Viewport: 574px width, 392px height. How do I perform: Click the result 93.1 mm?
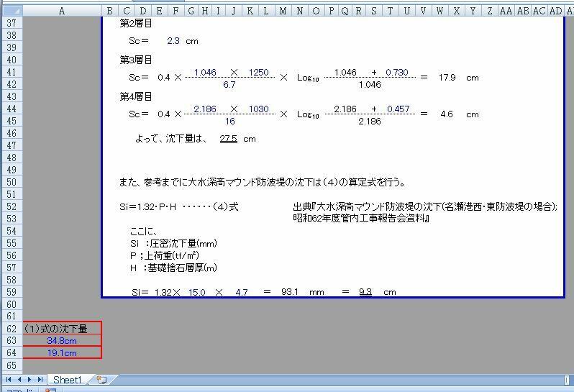click(x=290, y=292)
